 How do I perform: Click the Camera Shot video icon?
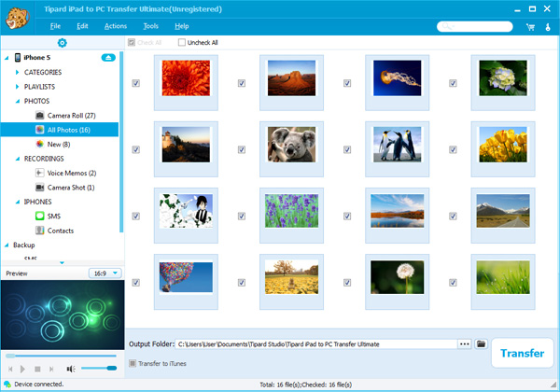tap(39, 188)
